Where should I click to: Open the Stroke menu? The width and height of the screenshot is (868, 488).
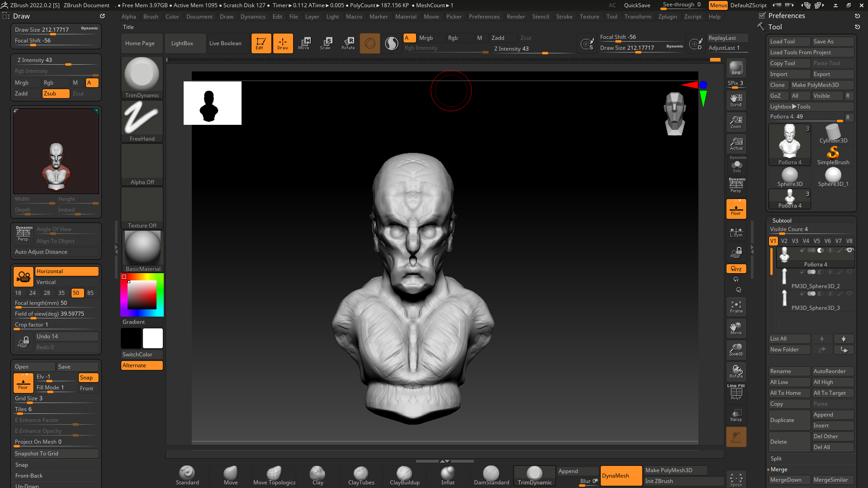[x=564, y=17]
